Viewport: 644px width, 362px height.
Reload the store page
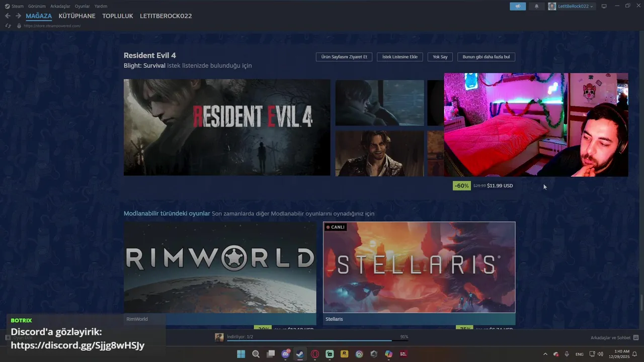8,26
